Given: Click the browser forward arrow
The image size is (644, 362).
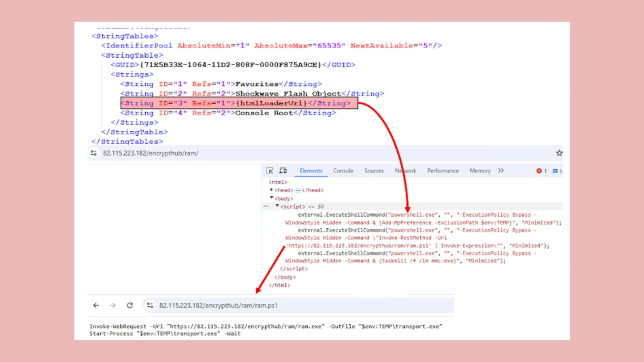Looking at the screenshot, I should (113, 305).
